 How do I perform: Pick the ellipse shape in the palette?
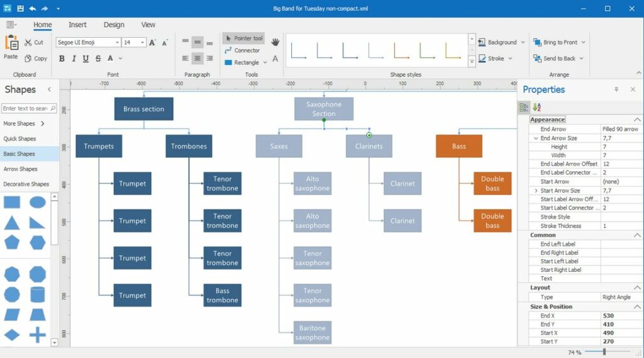coord(37,202)
